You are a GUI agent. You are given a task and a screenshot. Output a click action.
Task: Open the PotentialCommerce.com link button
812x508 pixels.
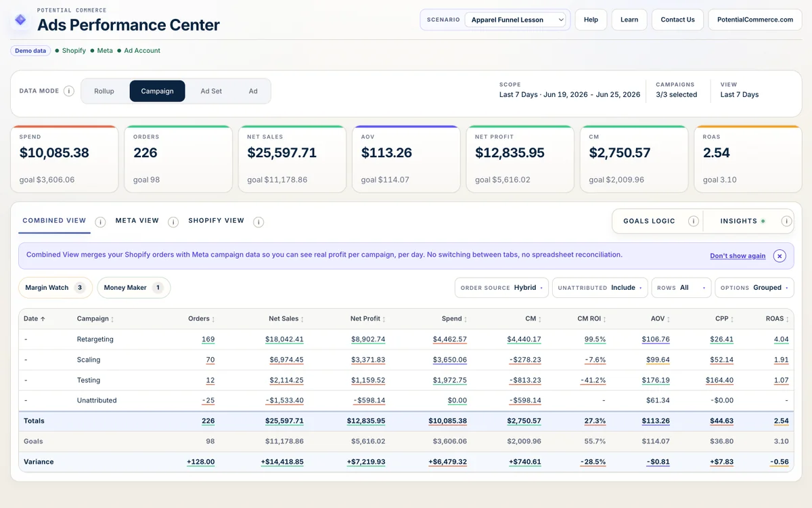point(755,20)
